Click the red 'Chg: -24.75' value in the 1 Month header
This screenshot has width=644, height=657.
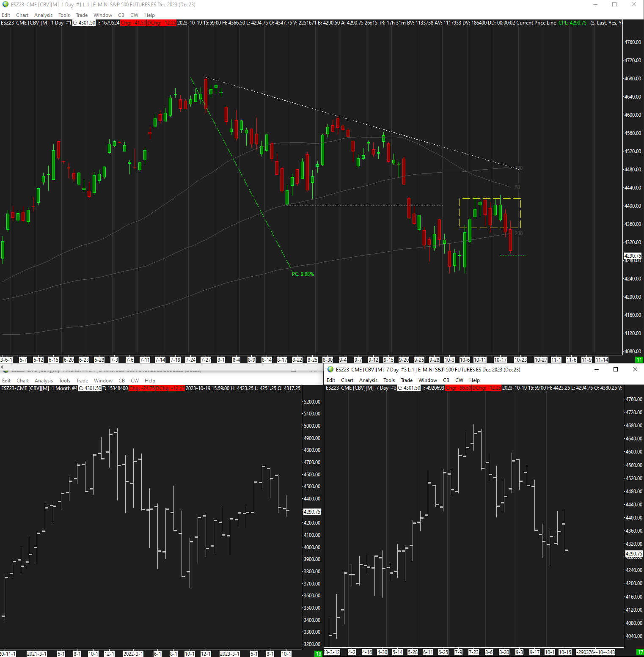tap(142, 388)
